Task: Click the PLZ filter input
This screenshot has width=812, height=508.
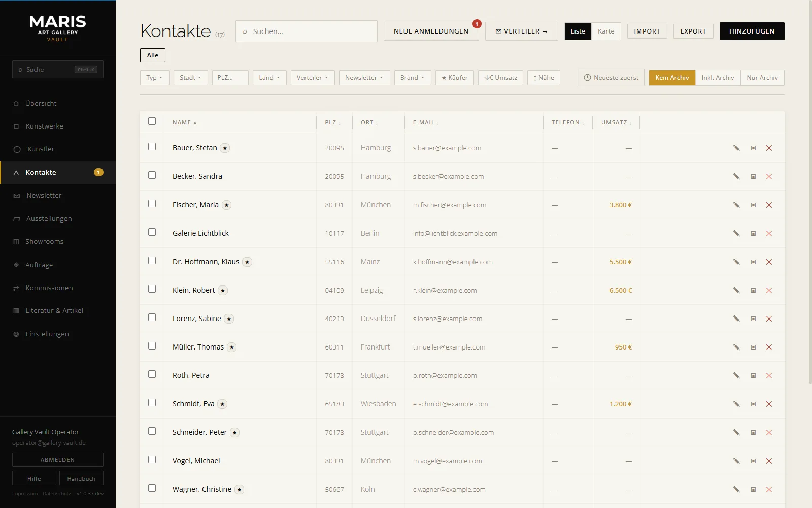Action: point(230,78)
